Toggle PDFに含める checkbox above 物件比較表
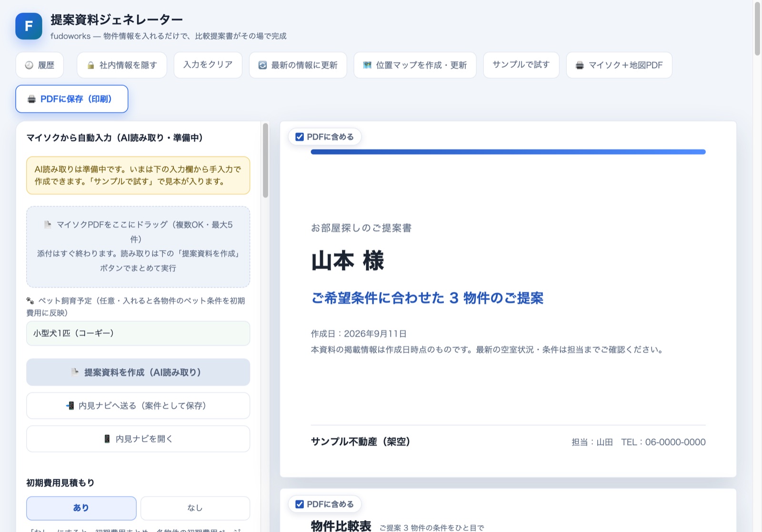The height and width of the screenshot is (532, 762). (x=300, y=504)
